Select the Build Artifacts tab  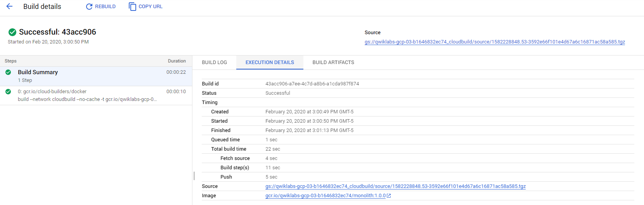(333, 63)
